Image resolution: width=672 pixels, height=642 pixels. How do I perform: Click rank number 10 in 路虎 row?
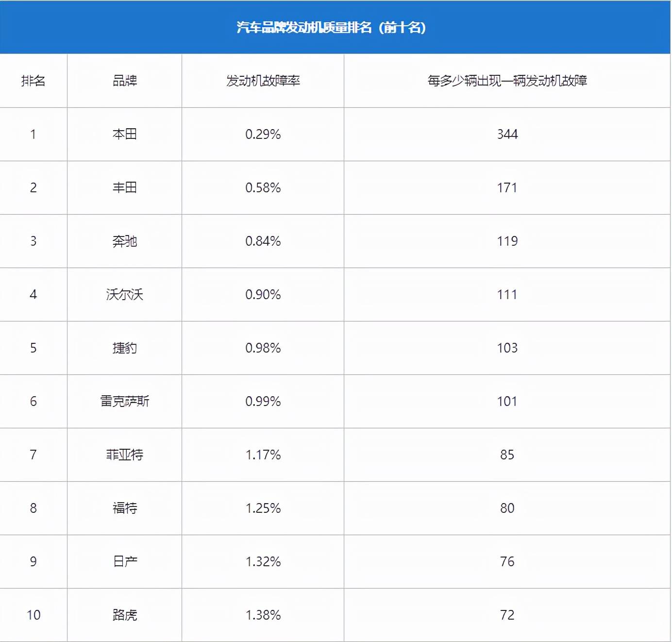[33, 615]
